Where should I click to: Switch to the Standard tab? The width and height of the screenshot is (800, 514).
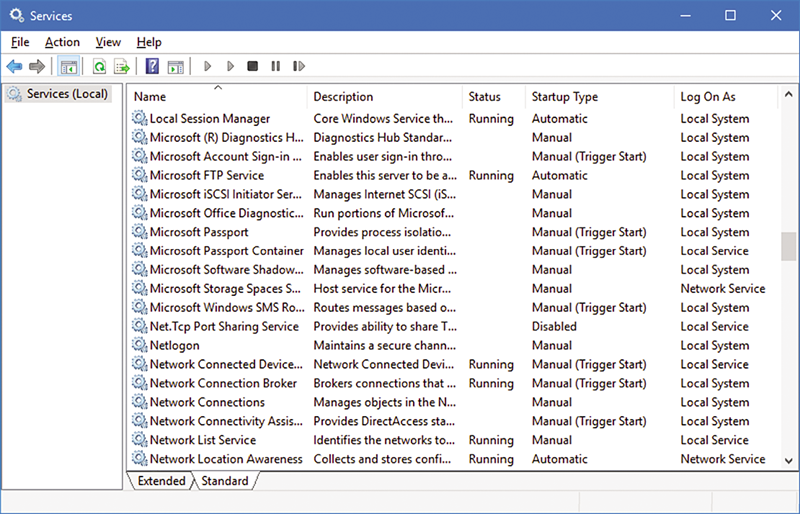224,481
